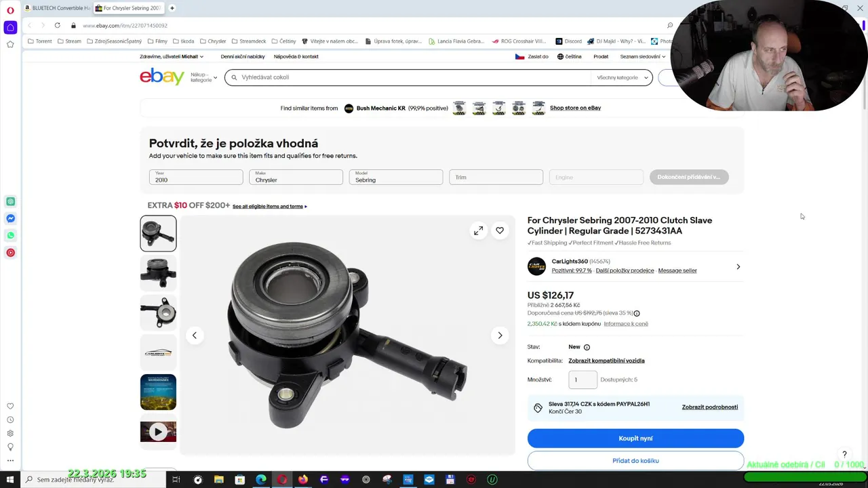Open Streamdeck bookmarks folder
Screen dimensions: 868x488
pos(248,41)
